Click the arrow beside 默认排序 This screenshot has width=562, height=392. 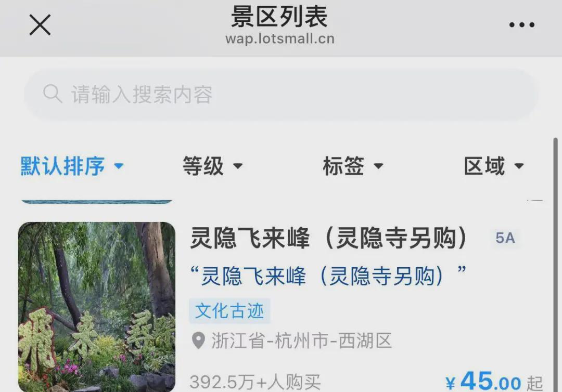point(119,166)
